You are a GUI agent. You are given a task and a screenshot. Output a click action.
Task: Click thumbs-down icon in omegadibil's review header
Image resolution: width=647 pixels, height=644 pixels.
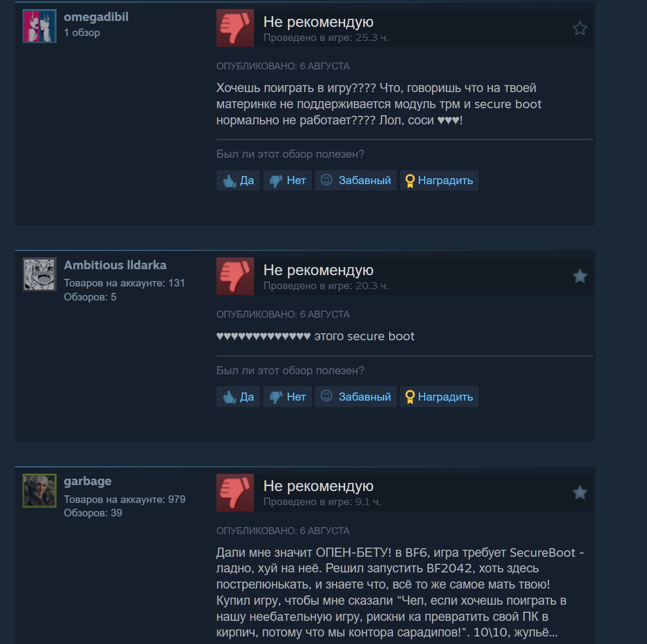(x=235, y=28)
